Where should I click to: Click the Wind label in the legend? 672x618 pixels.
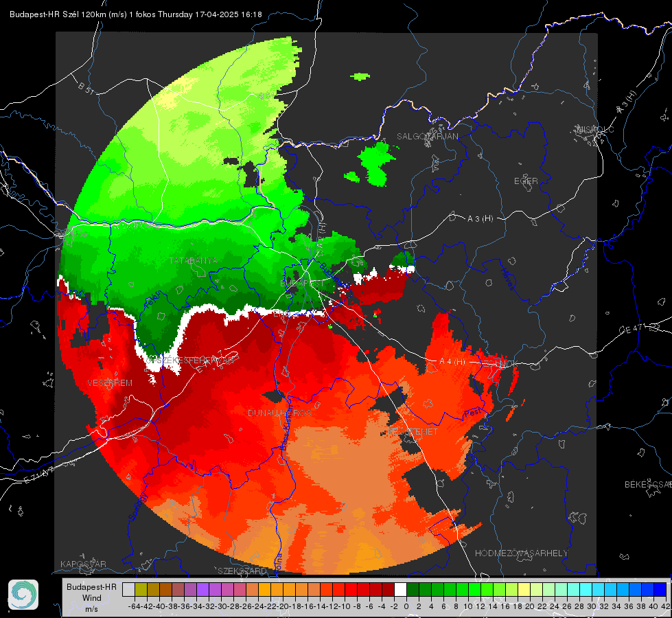click(x=92, y=598)
